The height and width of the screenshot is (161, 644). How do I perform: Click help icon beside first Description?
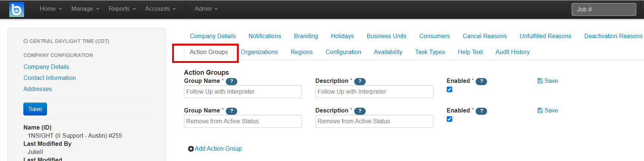tap(360, 81)
